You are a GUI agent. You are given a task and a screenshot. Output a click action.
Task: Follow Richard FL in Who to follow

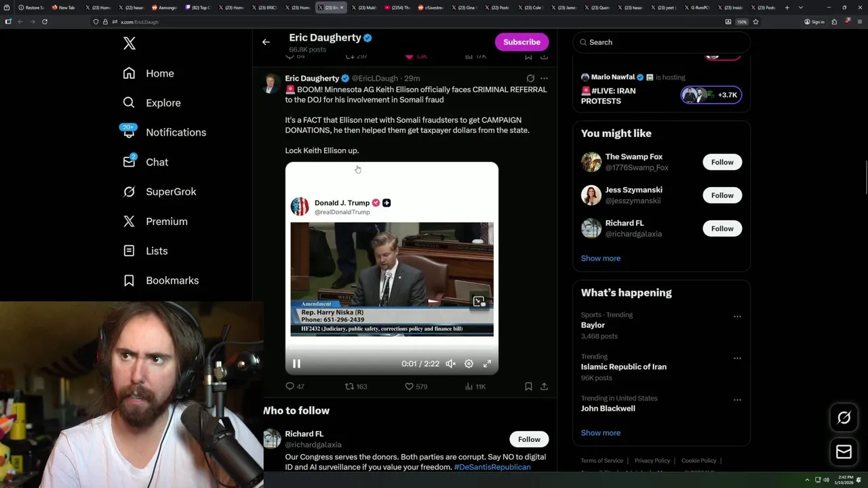(529, 439)
